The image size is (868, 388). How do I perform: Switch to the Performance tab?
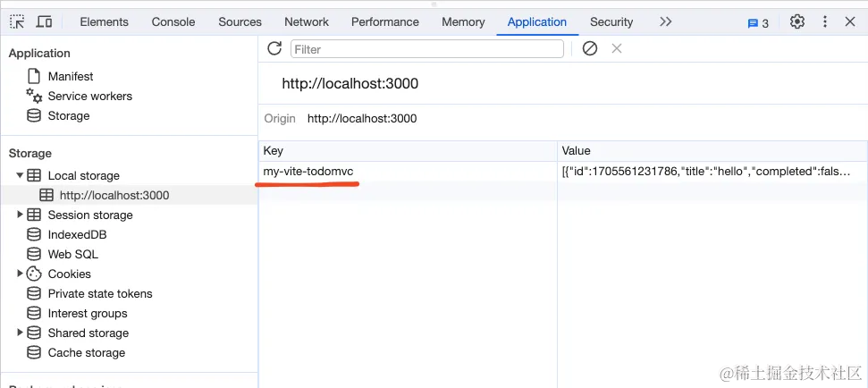(385, 22)
